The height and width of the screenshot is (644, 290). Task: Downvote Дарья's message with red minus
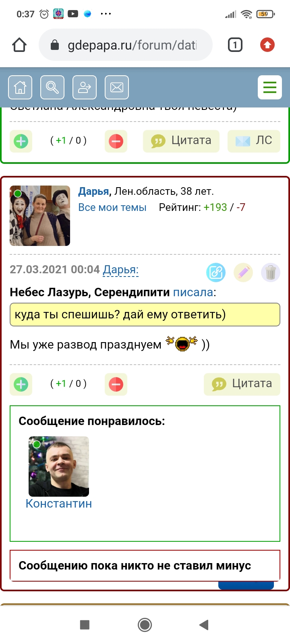pyautogui.click(x=116, y=384)
